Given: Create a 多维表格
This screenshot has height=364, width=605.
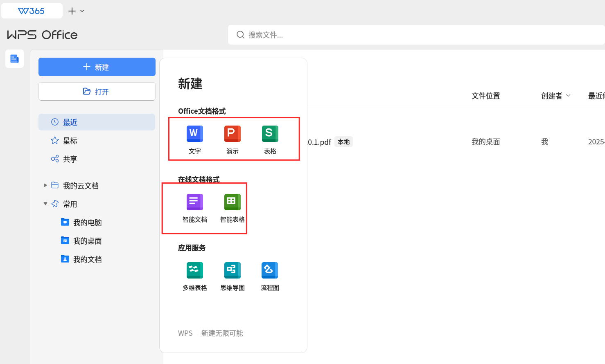Looking at the screenshot, I should 195,276.
